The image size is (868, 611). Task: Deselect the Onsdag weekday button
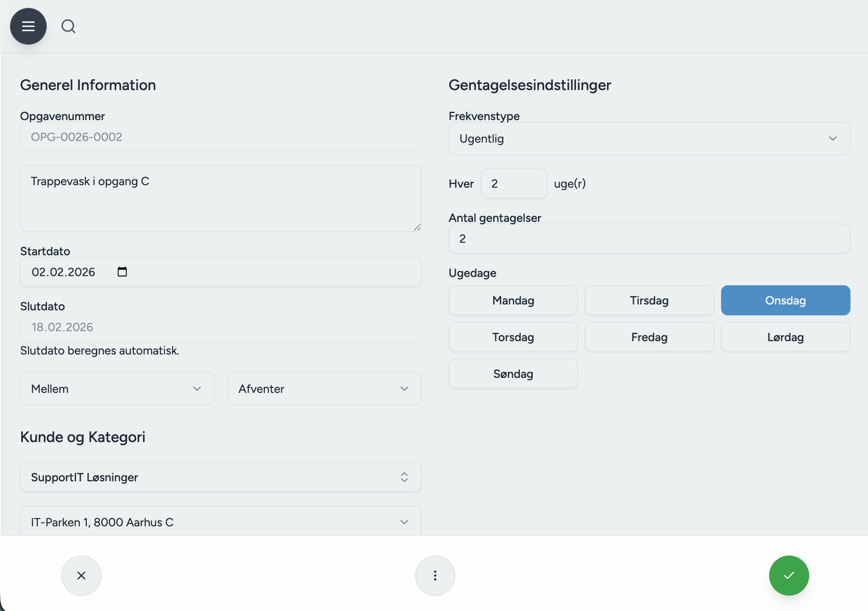[785, 300]
